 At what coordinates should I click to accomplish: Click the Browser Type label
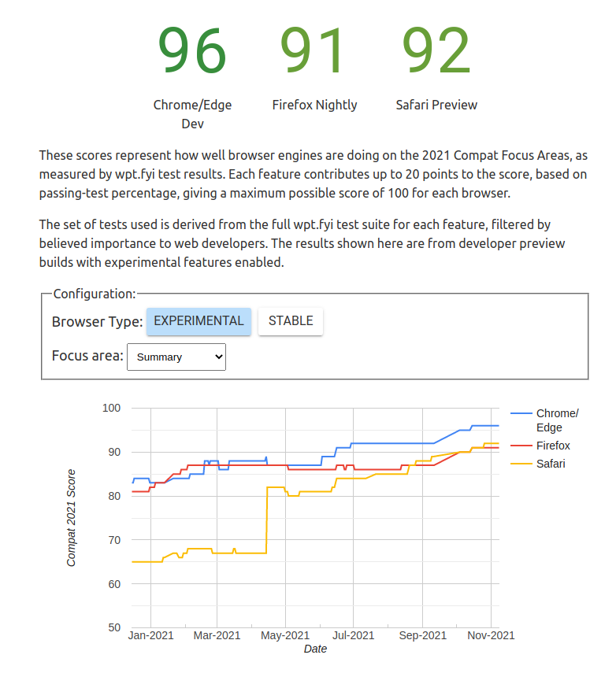point(97,322)
